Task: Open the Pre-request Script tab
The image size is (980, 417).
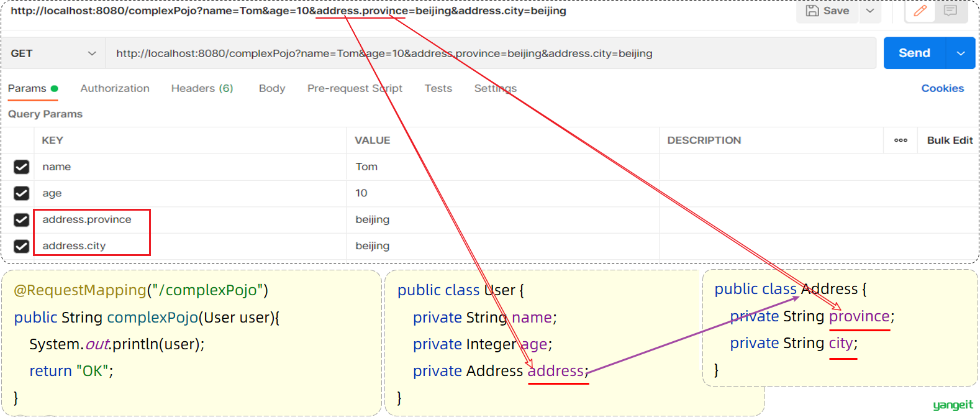Action: click(x=355, y=88)
